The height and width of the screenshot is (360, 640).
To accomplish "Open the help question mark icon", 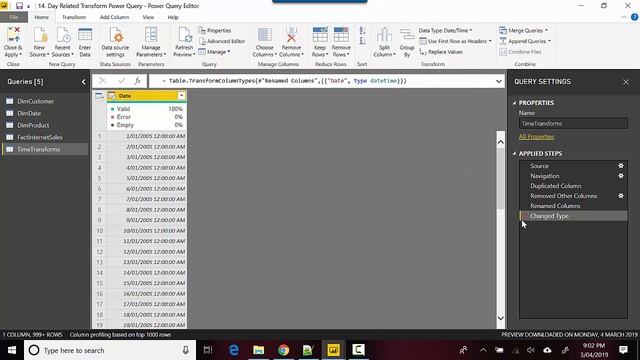I will click(x=634, y=17).
